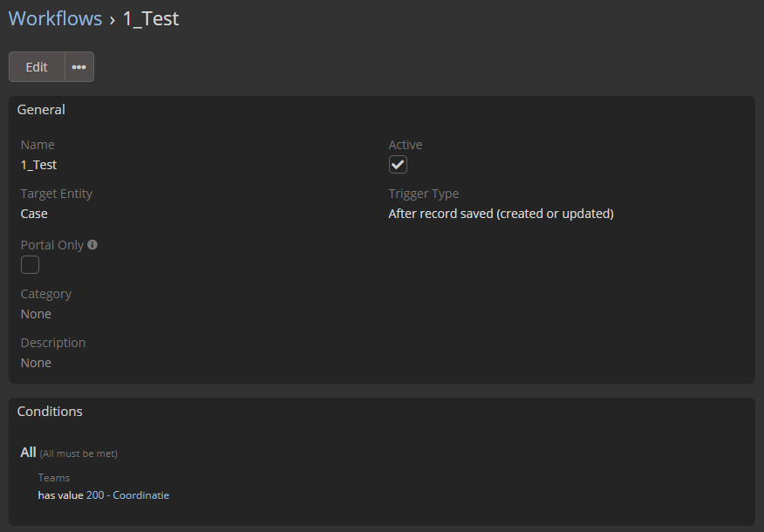764x532 pixels.
Task: Click the Description None value
Action: (36, 363)
